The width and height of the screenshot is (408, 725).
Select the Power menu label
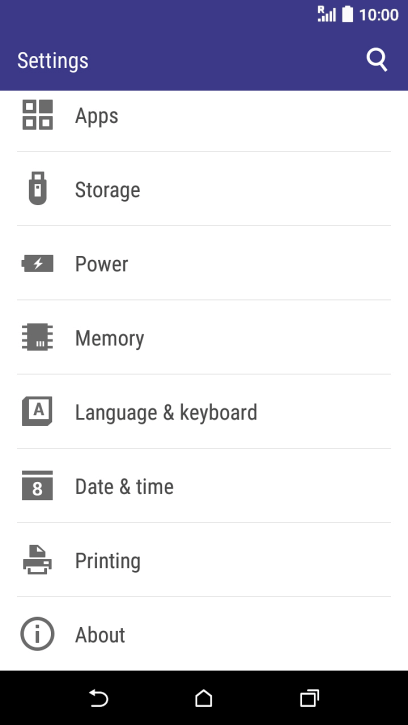click(x=101, y=264)
